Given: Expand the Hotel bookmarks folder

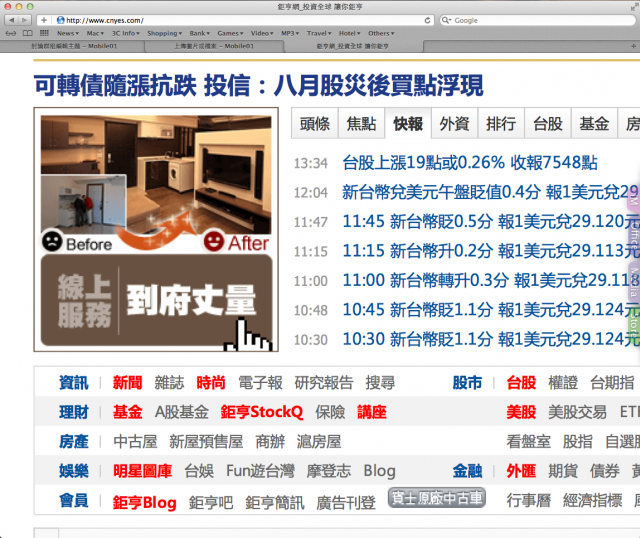Looking at the screenshot, I should point(350,33).
